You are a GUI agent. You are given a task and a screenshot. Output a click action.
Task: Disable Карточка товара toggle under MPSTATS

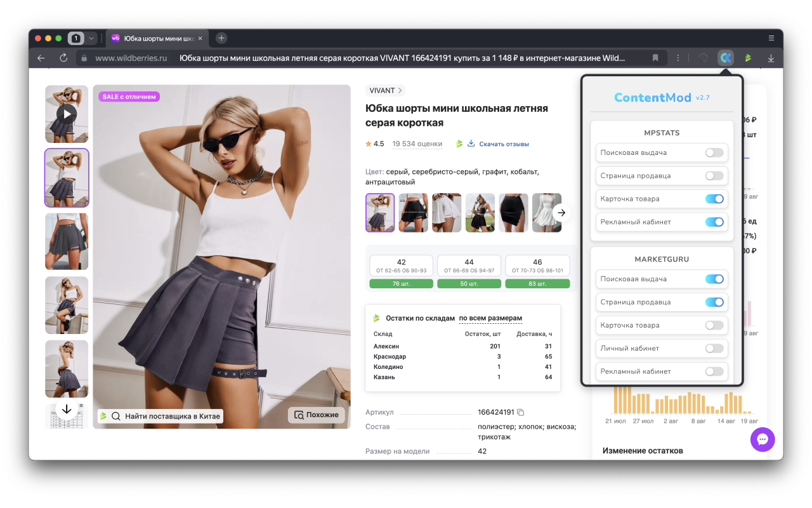coord(714,199)
